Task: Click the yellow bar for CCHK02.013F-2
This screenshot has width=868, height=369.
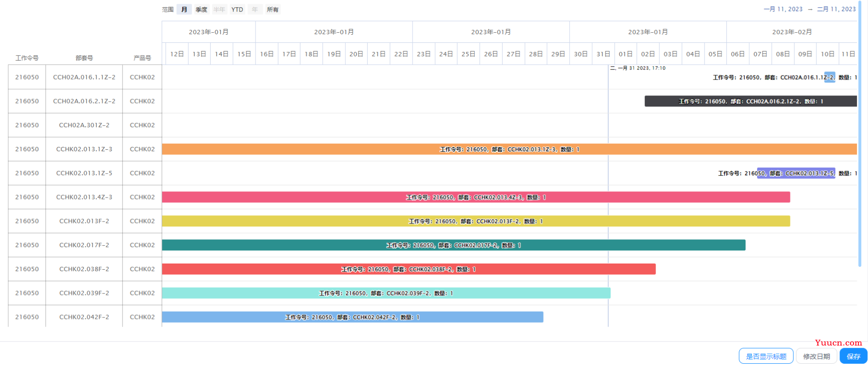Action: tap(476, 221)
